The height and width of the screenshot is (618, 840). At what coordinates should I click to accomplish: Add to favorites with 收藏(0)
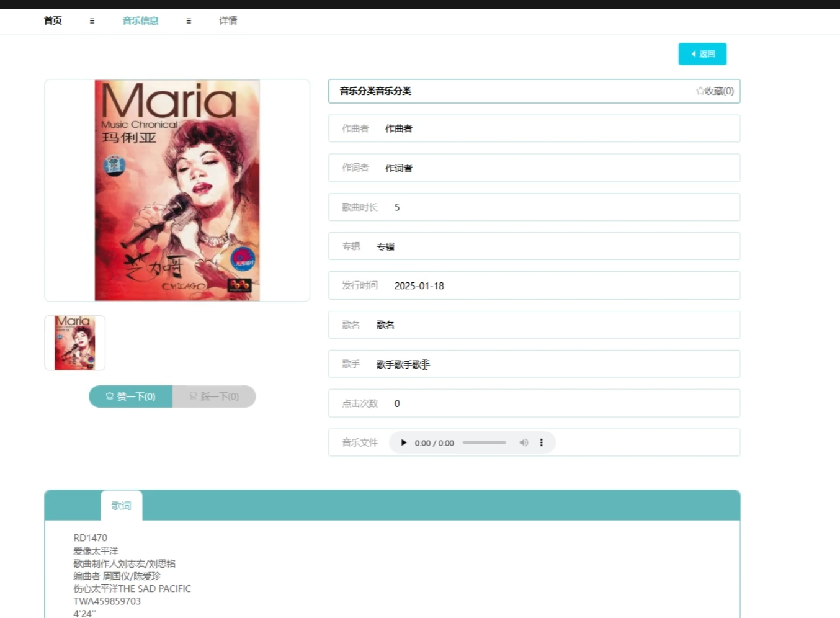point(715,91)
